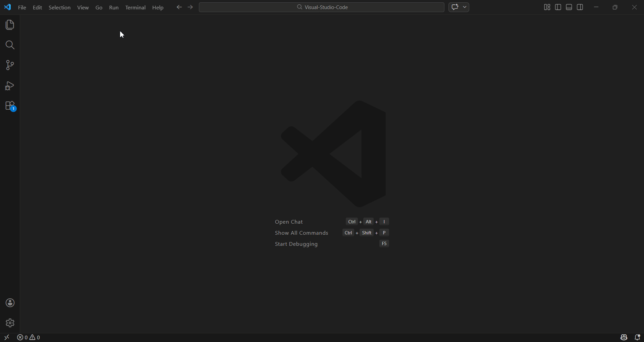Open the notifications bell in status bar
Screen dimensions: 644x342
[x=638, y=337]
